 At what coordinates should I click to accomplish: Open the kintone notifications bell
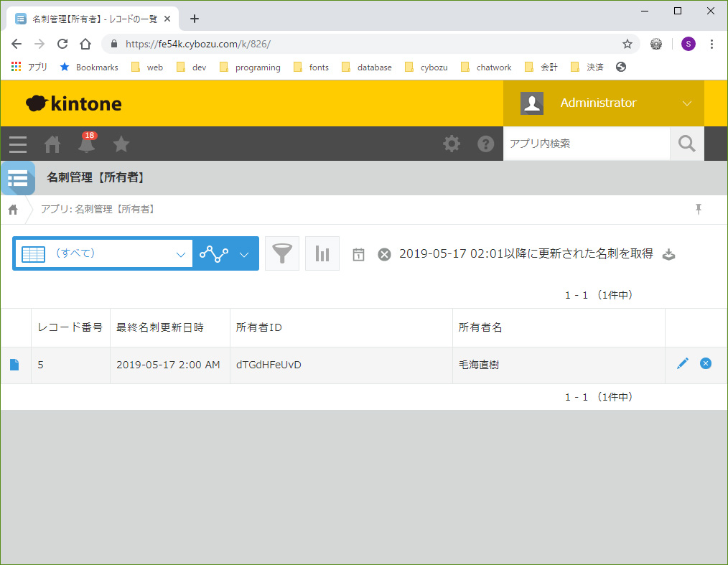tap(86, 144)
